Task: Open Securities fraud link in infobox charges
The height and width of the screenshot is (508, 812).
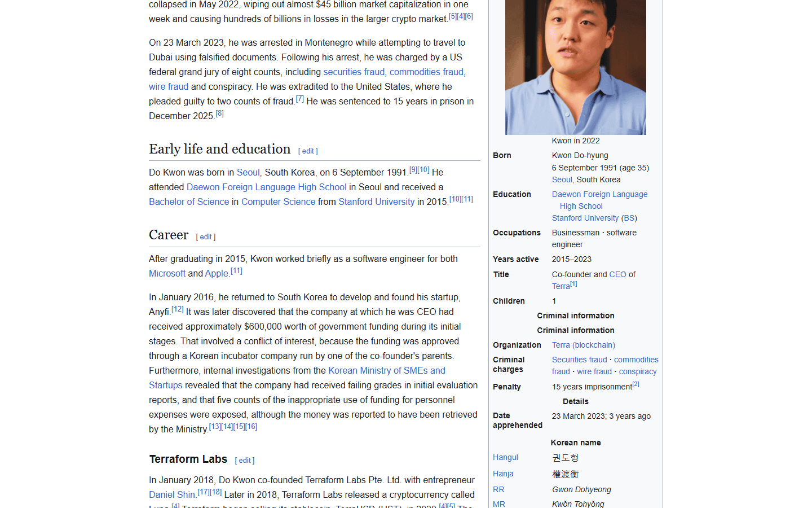Action: pyautogui.click(x=580, y=360)
